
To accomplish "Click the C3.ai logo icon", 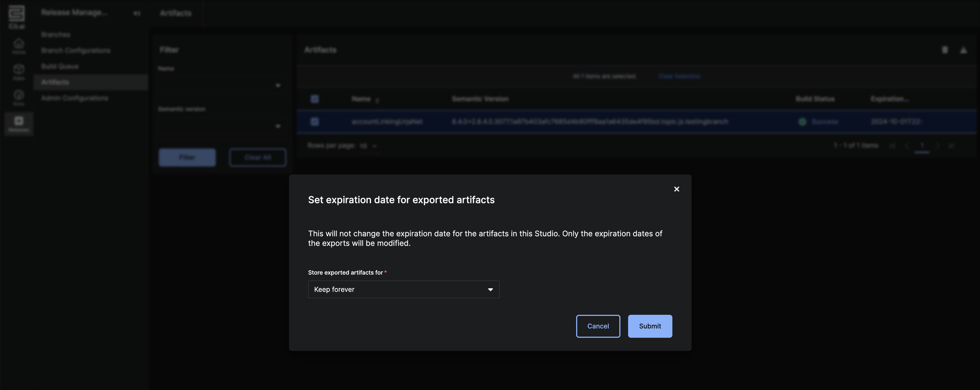I will pos(16,14).
